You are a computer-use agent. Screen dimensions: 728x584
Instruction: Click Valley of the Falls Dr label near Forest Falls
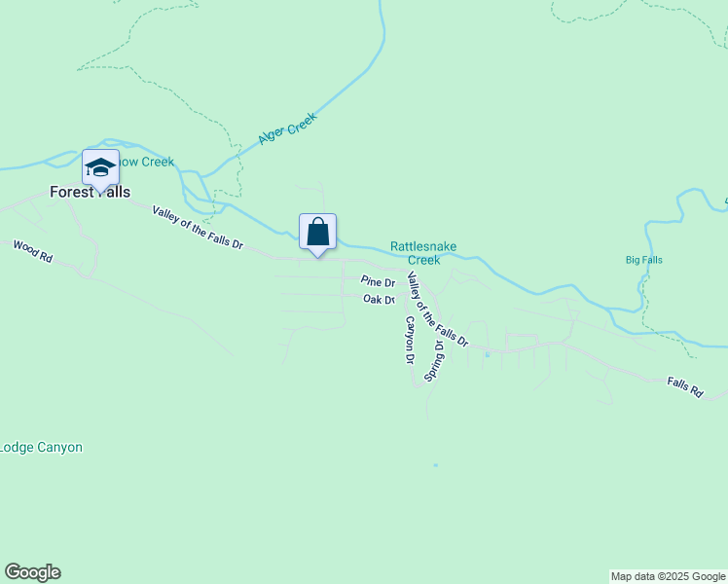tap(198, 228)
